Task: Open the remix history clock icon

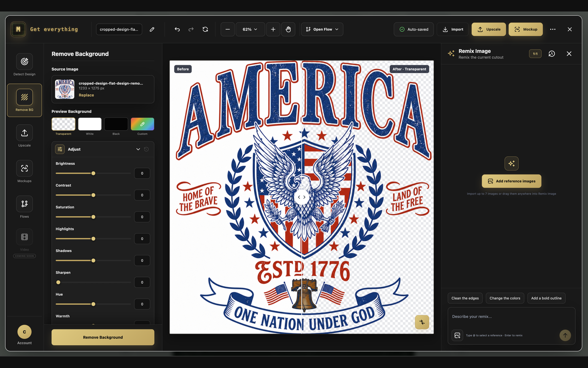Action: click(552, 54)
